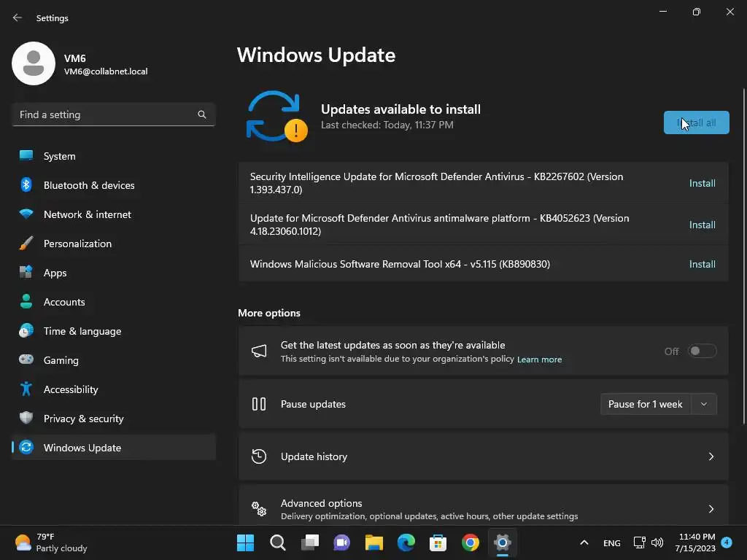The height and width of the screenshot is (560, 747).
Task: Open Apps settings category
Action: [113, 273]
